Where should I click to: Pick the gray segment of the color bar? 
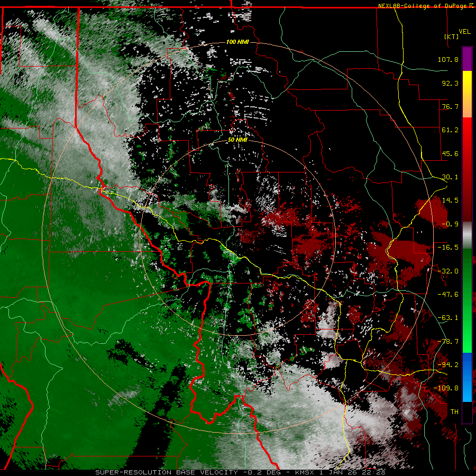[467, 235]
